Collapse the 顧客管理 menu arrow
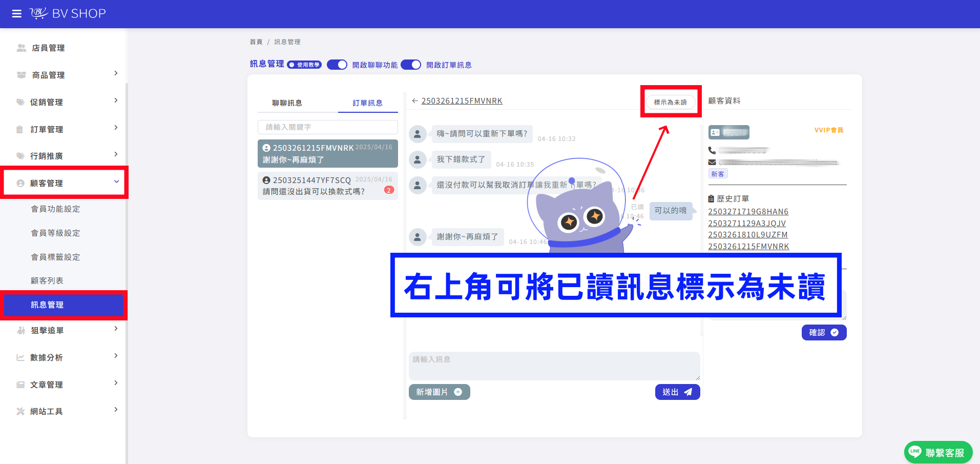 click(x=116, y=181)
